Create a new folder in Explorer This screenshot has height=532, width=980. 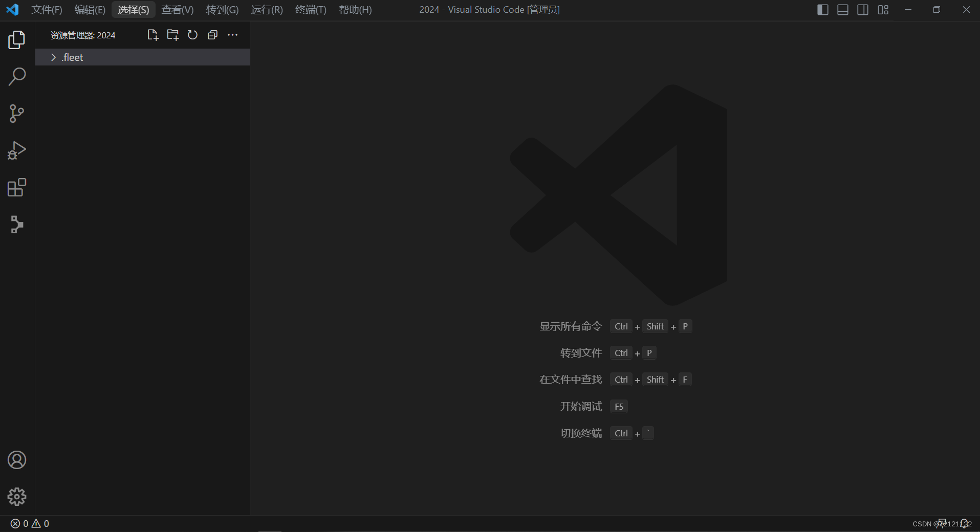pos(172,35)
